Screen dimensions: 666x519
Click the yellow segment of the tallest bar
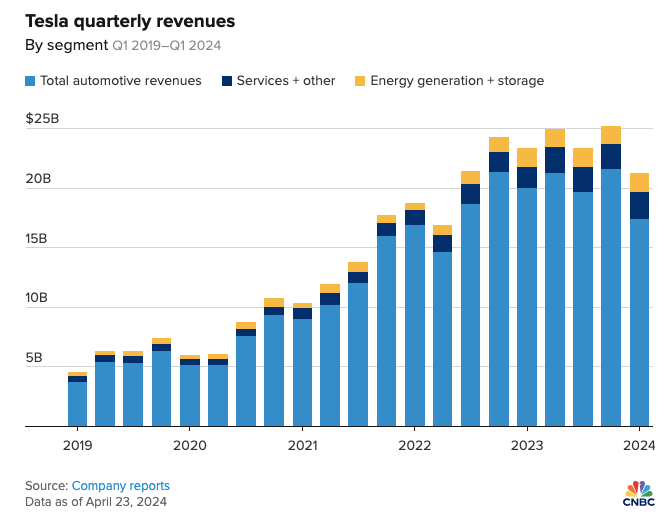[611, 135]
